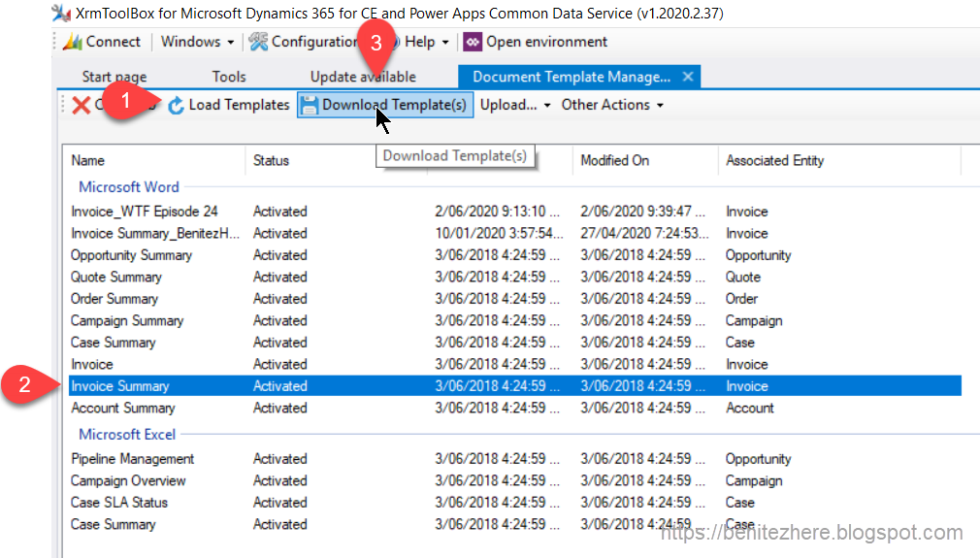Select the Case SLA Status template
This screenshot has width=980, height=558.
pos(118,503)
